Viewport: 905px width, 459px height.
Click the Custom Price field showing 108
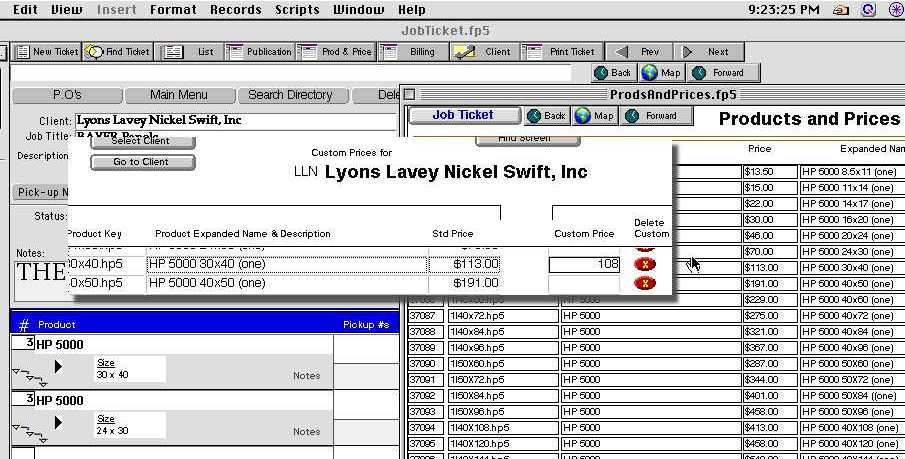tap(585, 264)
